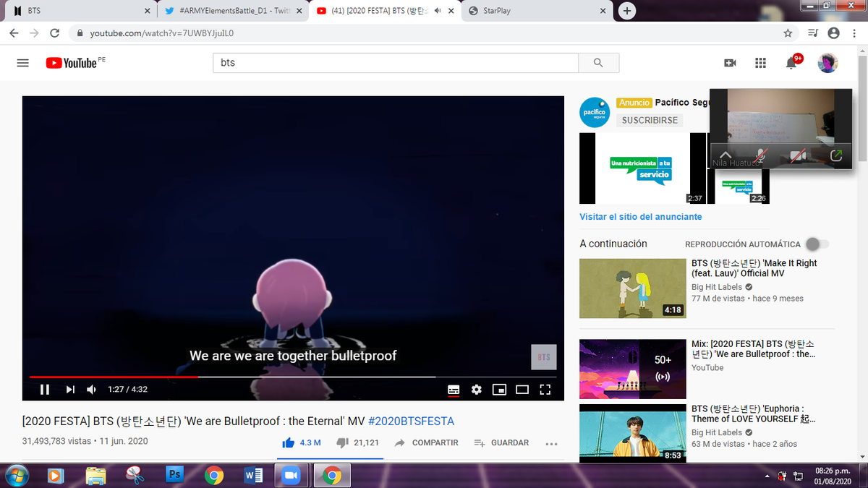
Task: Open Visitar el sitio del anunciante link
Action: [x=640, y=217]
